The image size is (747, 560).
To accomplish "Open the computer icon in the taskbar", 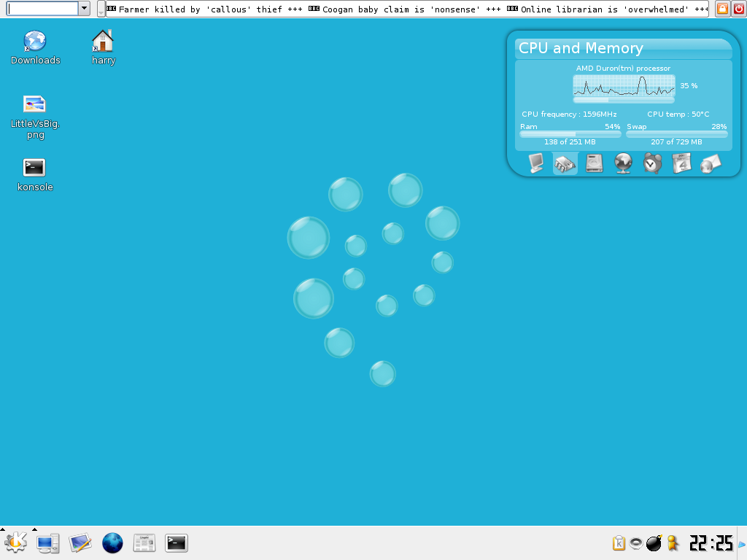I will (x=47, y=542).
